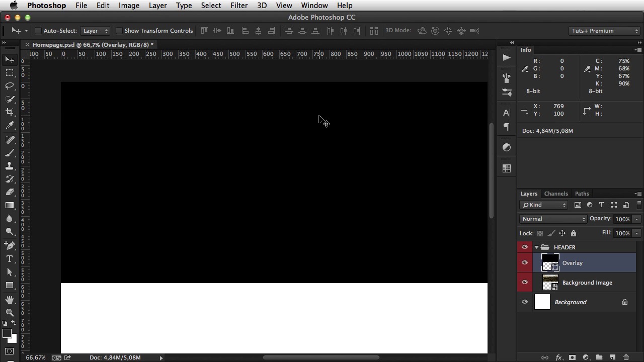Open Opacity slider dropdown arrow
The height and width of the screenshot is (362, 644).
[636, 219]
